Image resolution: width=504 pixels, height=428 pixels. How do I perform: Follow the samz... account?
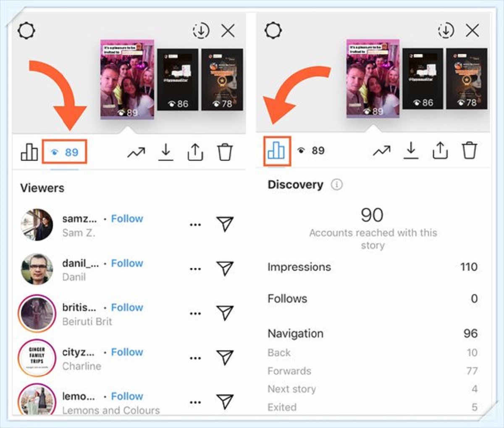(x=127, y=219)
